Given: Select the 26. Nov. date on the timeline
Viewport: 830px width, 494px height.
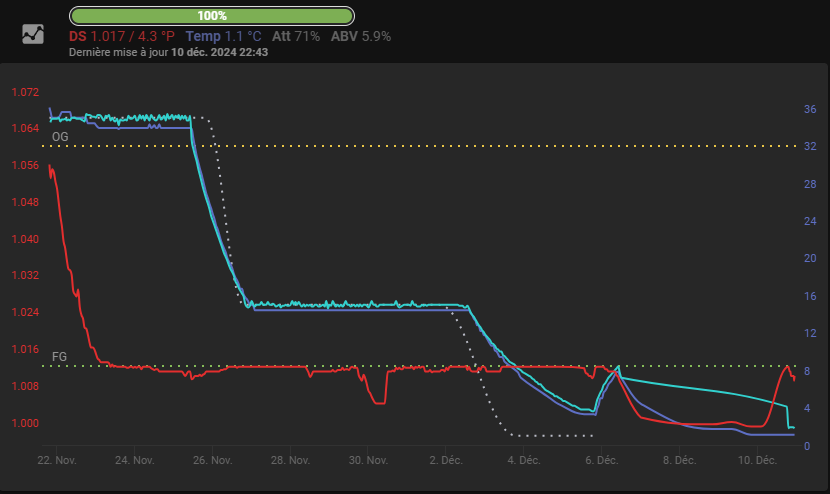Looking at the screenshot, I should point(212,461).
